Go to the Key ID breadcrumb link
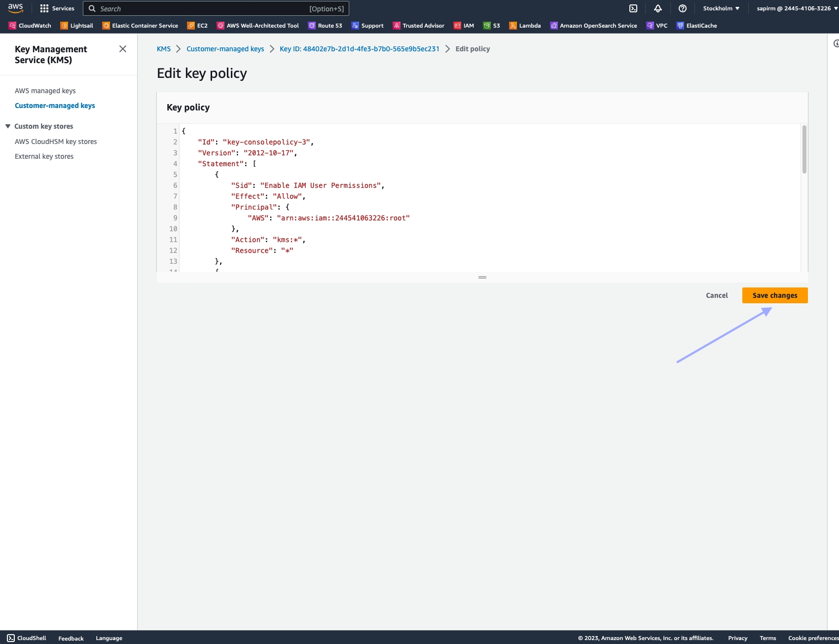 click(359, 49)
